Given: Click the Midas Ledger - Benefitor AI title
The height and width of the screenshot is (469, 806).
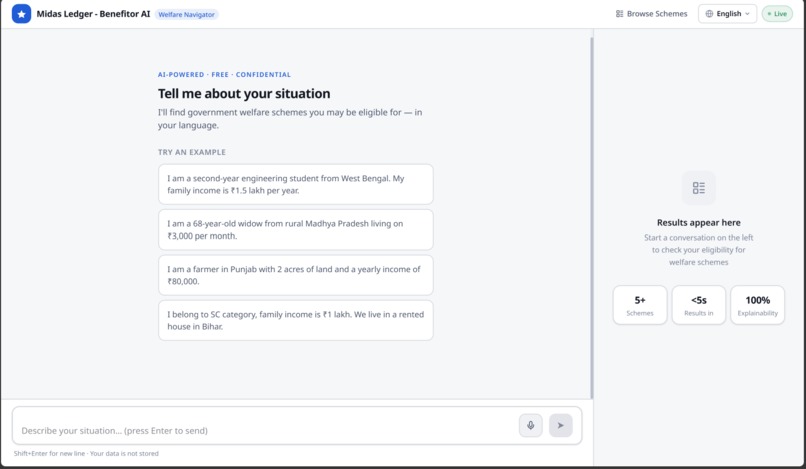Looking at the screenshot, I should pyautogui.click(x=93, y=14).
